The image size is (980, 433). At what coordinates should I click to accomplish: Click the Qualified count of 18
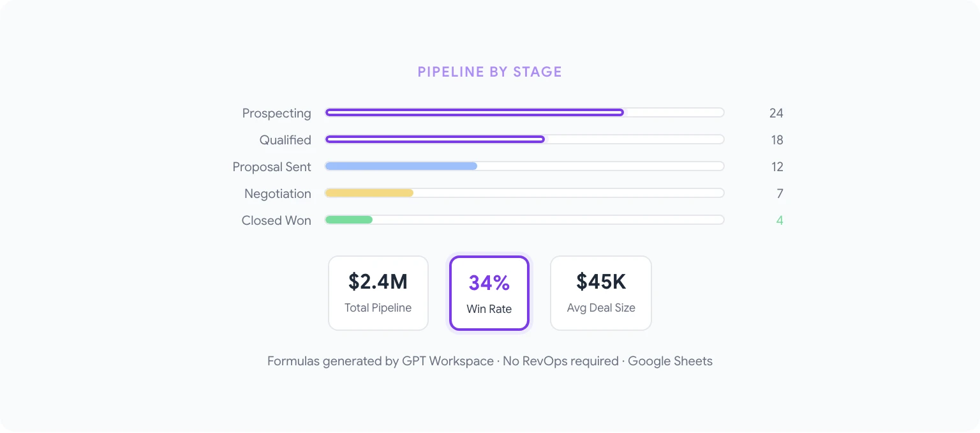click(776, 140)
